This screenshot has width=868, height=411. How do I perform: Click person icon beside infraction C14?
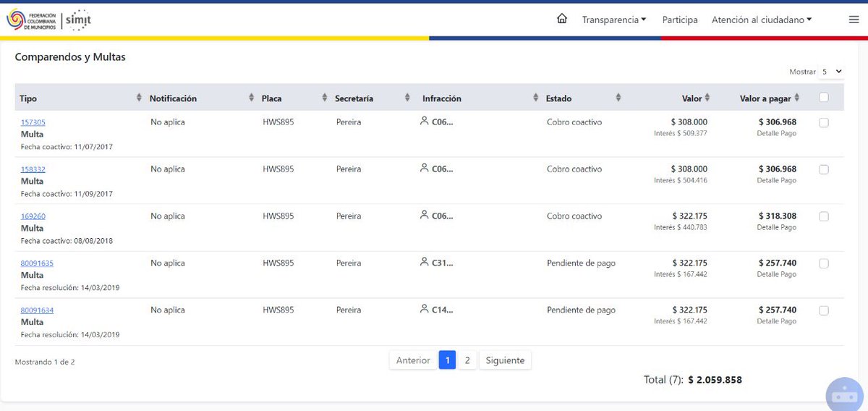coord(425,309)
